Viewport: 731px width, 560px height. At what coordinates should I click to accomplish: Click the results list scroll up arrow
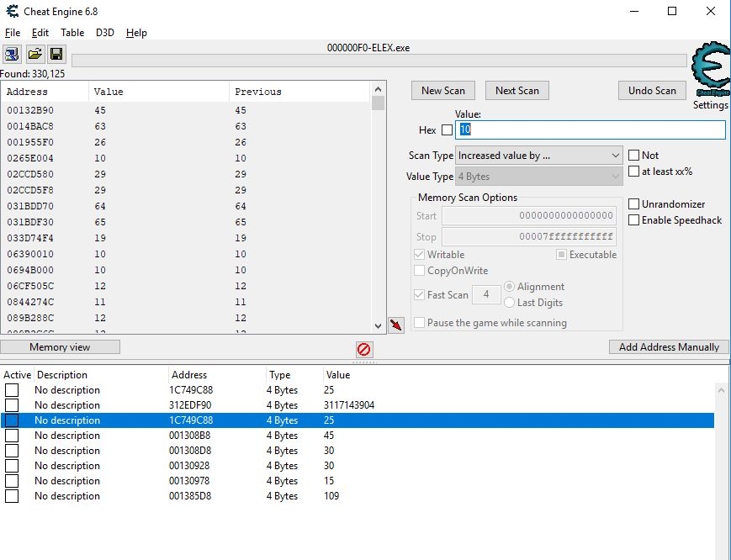click(378, 89)
